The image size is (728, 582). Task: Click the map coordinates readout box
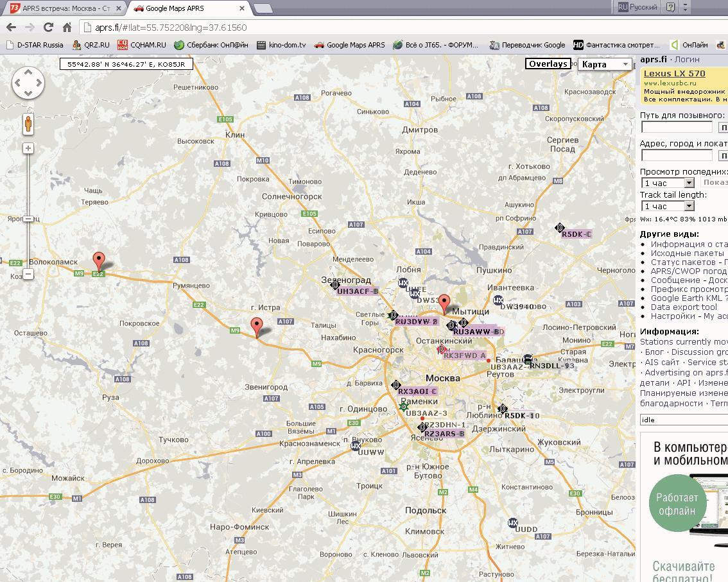tap(126, 64)
